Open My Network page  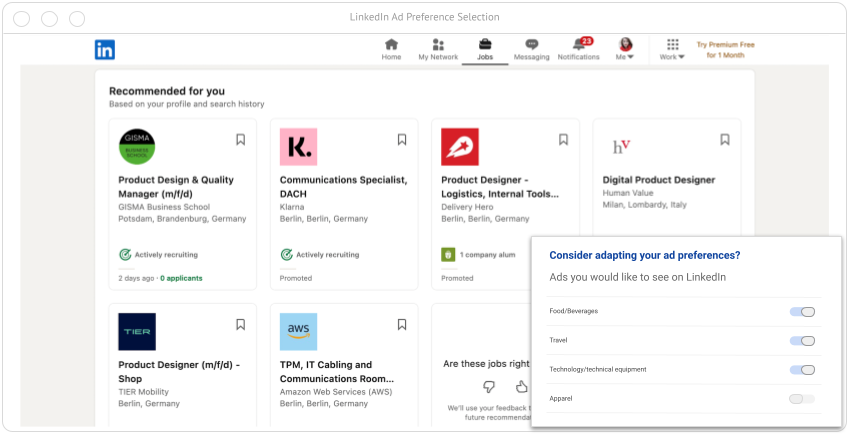438,50
